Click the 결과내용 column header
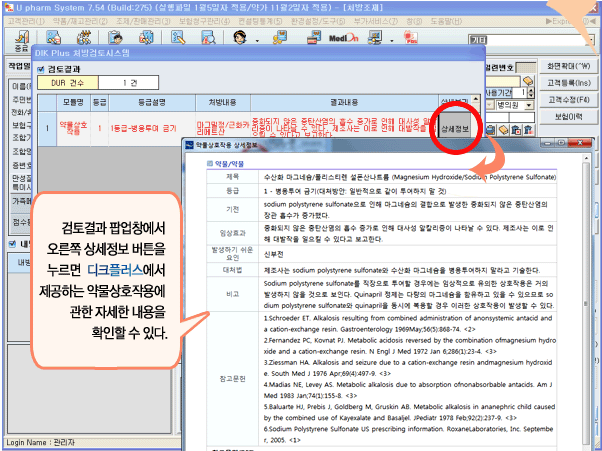 point(344,103)
